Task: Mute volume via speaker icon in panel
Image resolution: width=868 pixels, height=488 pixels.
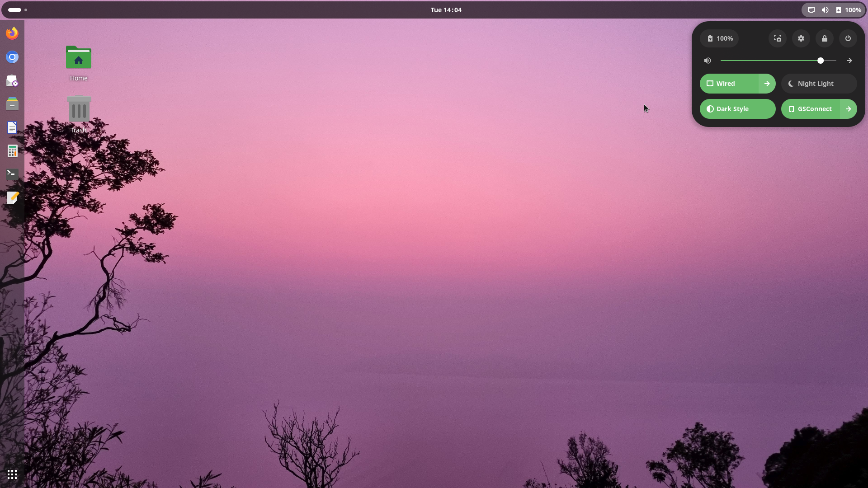Action: (708, 61)
